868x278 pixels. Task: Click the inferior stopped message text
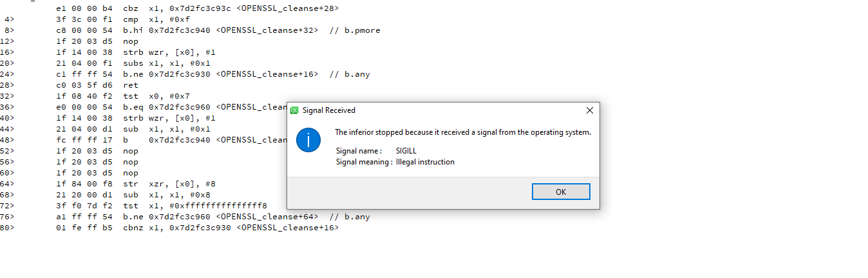462,132
